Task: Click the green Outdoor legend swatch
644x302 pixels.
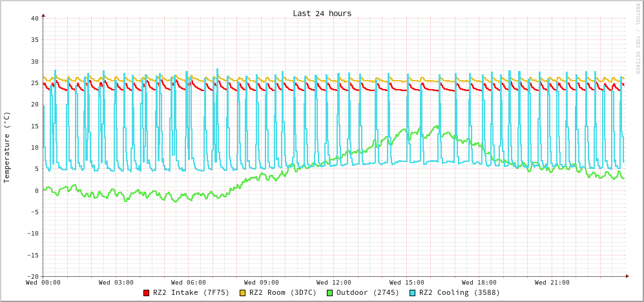Action: [x=329, y=293]
